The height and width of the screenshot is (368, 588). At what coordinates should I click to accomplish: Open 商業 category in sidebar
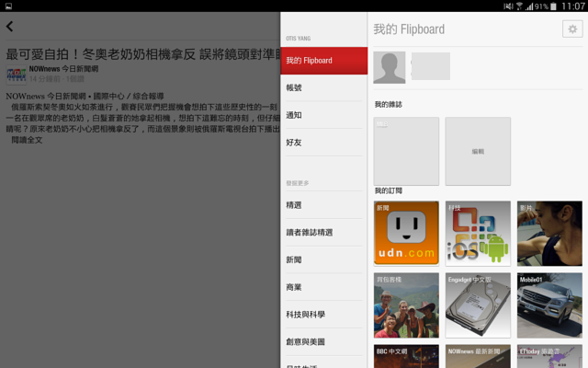(324, 287)
